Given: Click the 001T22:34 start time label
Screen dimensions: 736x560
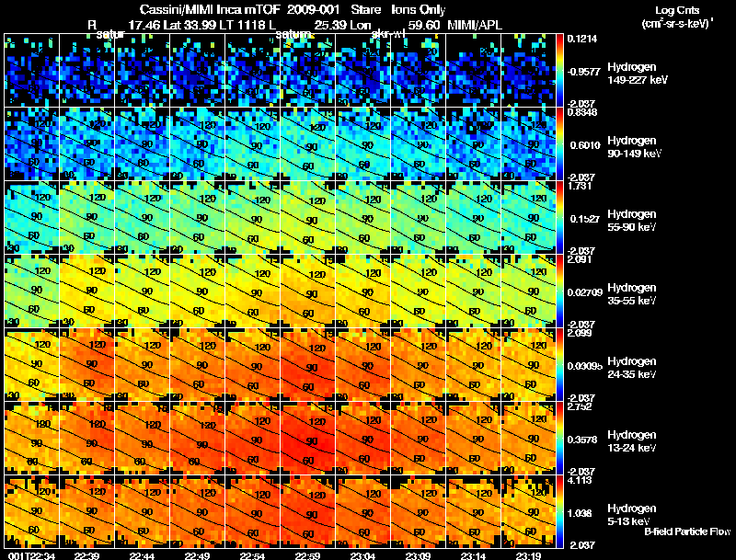Looking at the screenshot, I should tap(28, 555).
